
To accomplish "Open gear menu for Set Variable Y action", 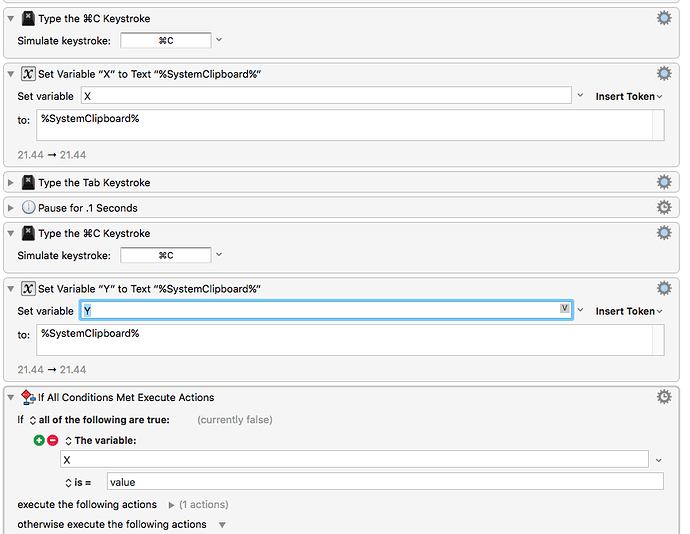I will coord(664,288).
